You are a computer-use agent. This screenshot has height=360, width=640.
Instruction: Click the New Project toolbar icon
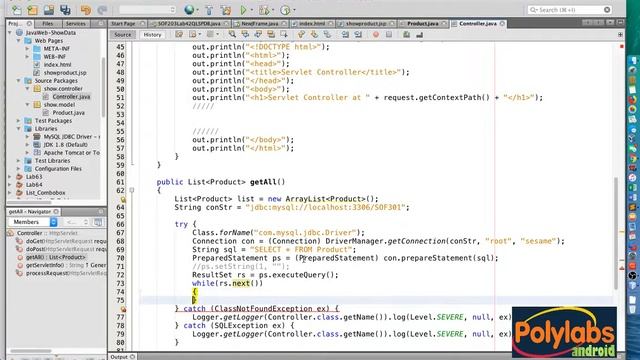[32, 10]
